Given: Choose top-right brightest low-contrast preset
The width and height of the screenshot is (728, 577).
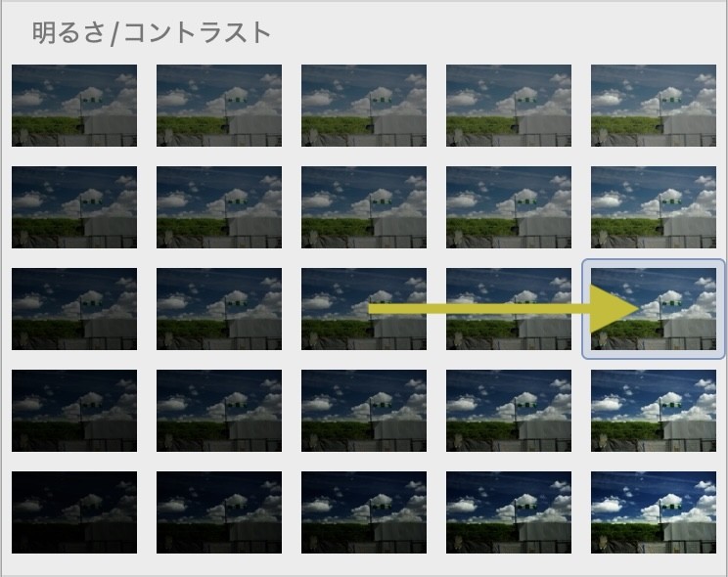Looking at the screenshot, I should [x=654, y=106].
